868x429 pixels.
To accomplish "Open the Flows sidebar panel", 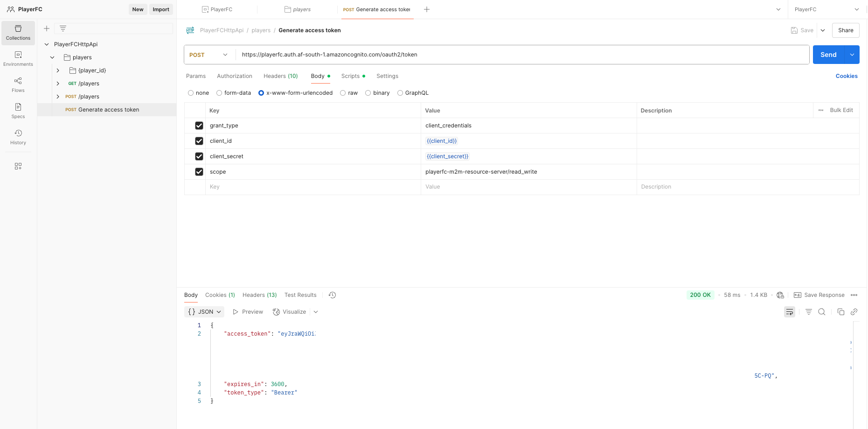I will (18, 85).
